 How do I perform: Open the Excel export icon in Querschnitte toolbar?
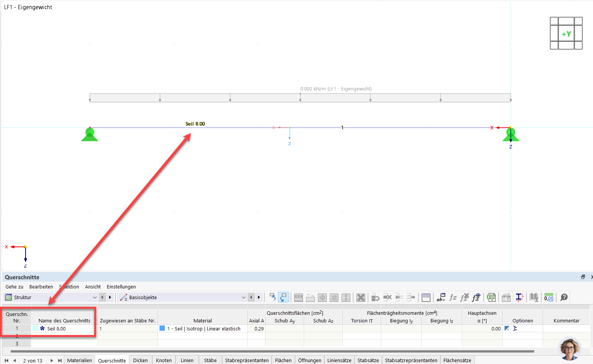pos(491,297)
